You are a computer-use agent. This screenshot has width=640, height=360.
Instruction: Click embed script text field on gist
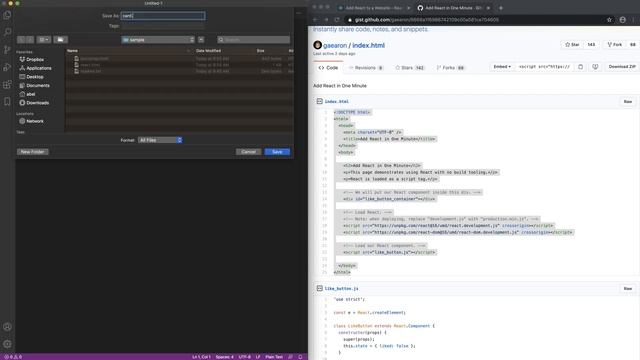point(544,67)
